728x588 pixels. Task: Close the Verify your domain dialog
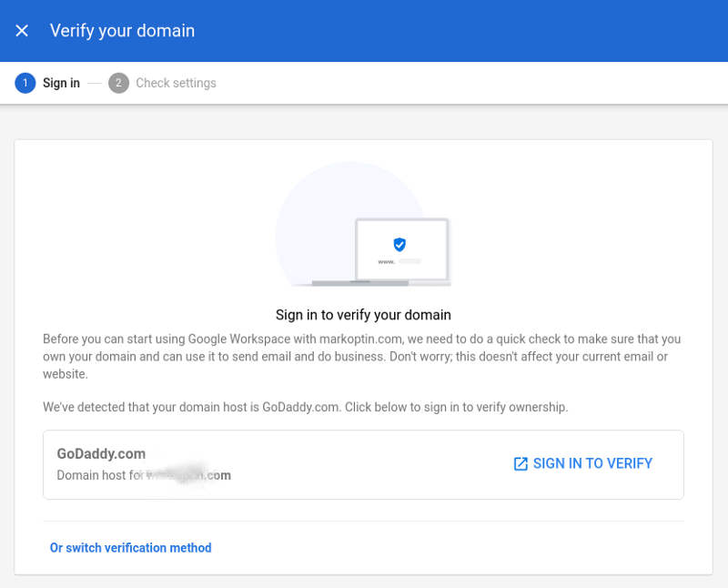(22, 31)
